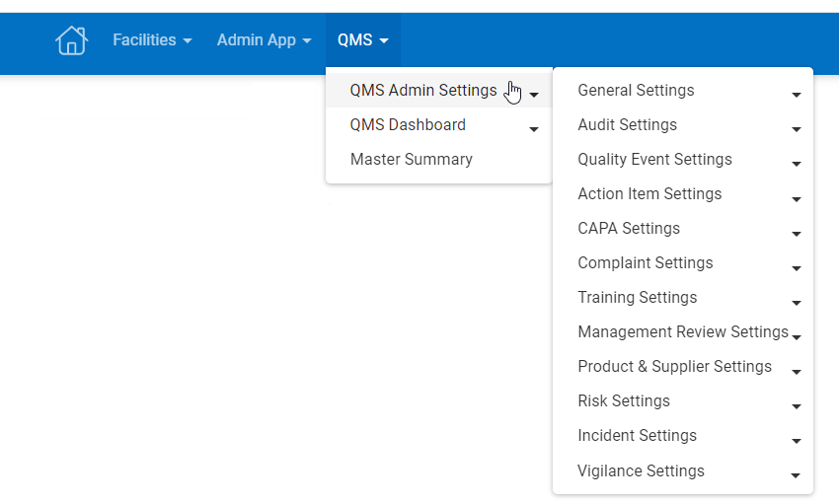Click arrow beside QMS Dashboard
This screenshot has height=504, width=839.
point(534,129)
